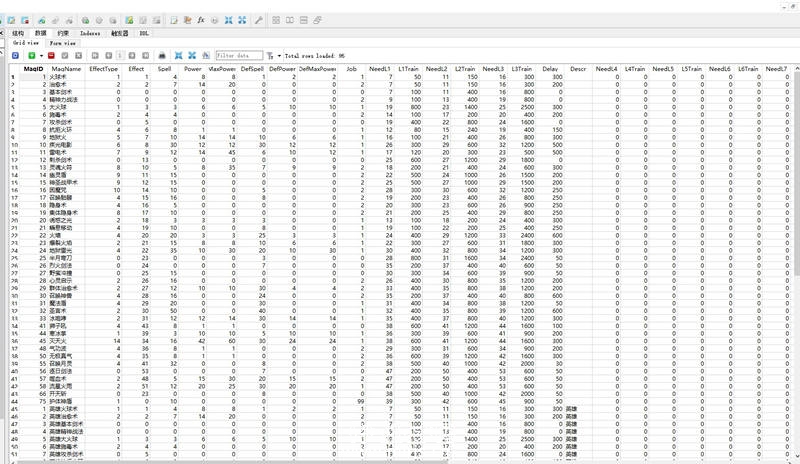800x464 pixels.
Task: Click the edit view toolbar icon
Action: click(x=143, y=20)
